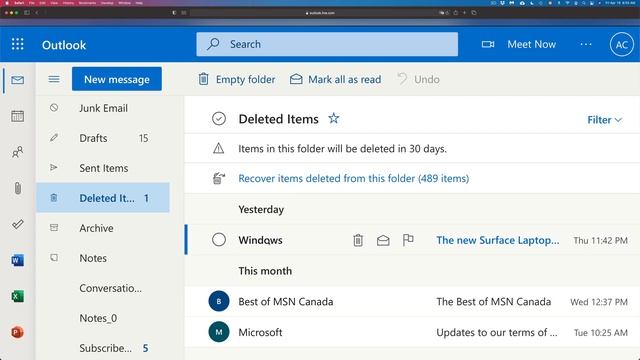The image size is (640, 360).
Task: Open the To Do checkmark icon
Action: pyautogui.click(x=18, y=224)
